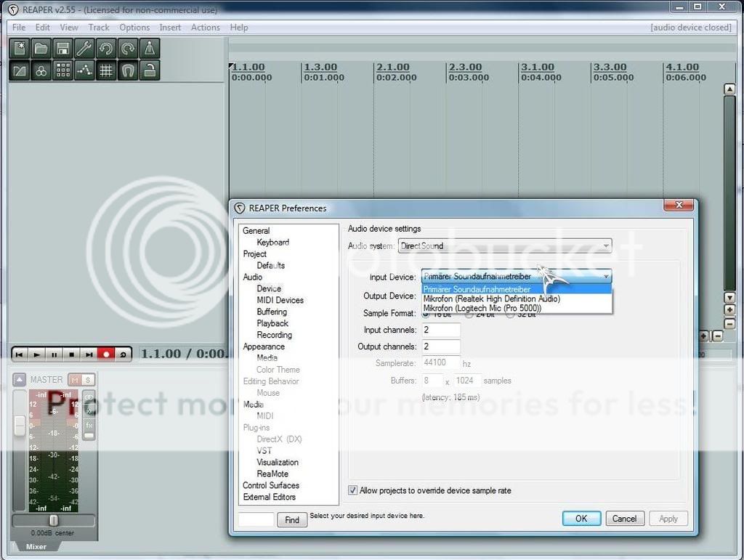Jump to project end in transport
Image resolution: width=744 pixels, height=560 pixels.
[x=89, y=354]
